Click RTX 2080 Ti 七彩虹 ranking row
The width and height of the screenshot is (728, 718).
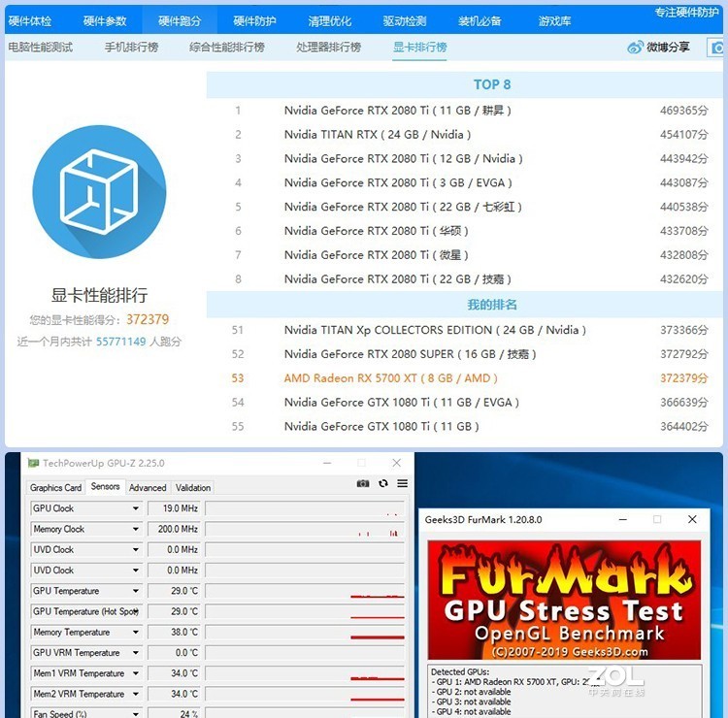click(x=465, y=207)
